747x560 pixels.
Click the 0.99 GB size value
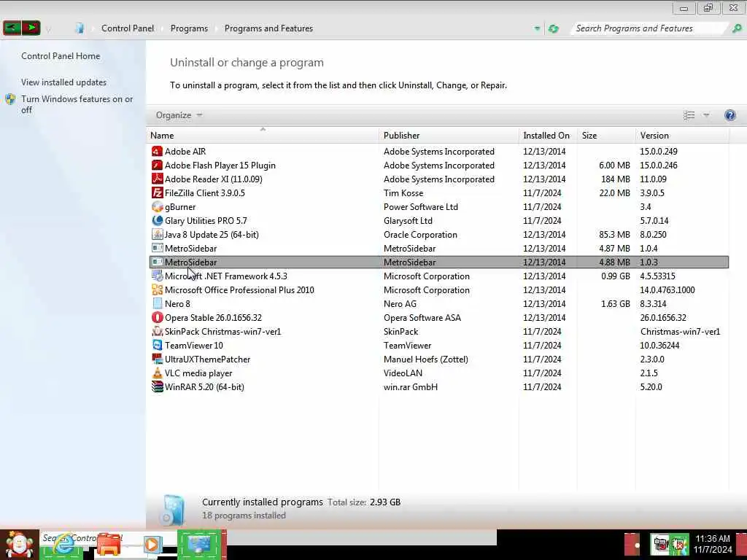tap(616, 276)
